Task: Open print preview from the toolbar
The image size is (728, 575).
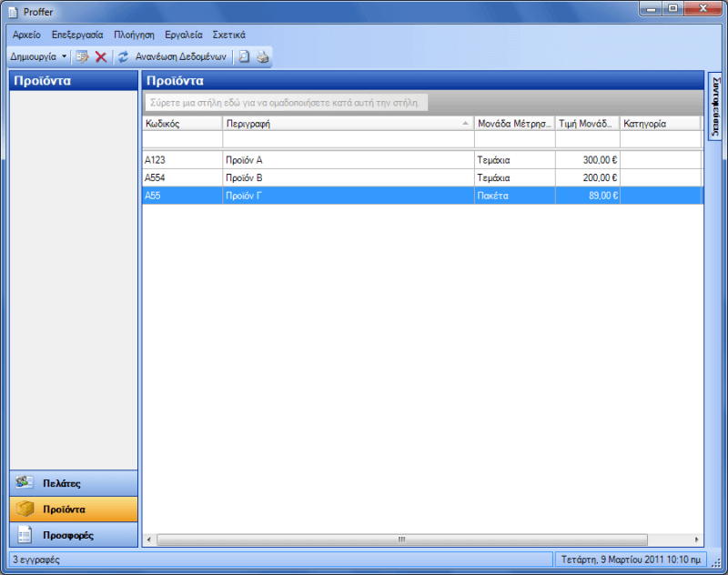Action: [244, 56]
